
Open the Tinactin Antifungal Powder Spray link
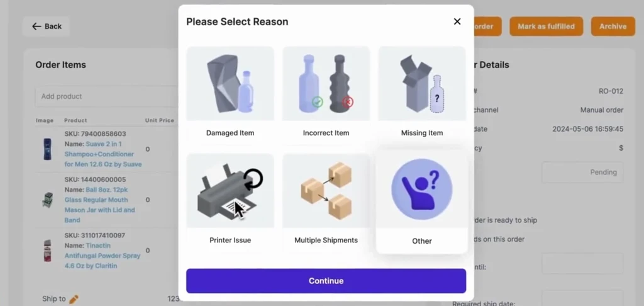[103, 256]
